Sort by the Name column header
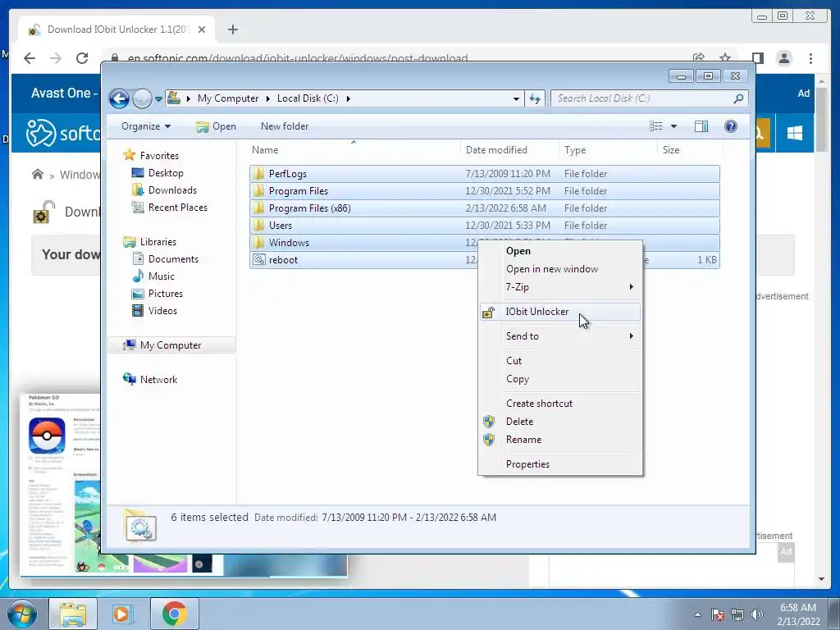Screen dimensions: 840x630 pyautogui.click(x=354, y=150)
